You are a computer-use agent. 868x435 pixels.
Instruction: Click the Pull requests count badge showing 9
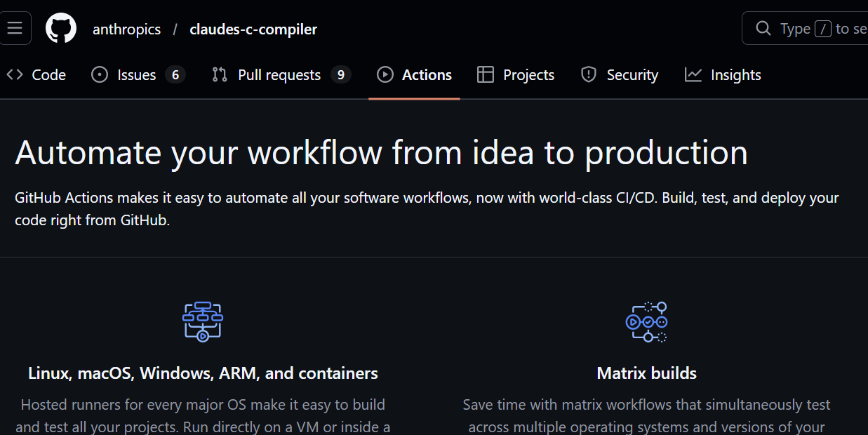click(340, 75)
